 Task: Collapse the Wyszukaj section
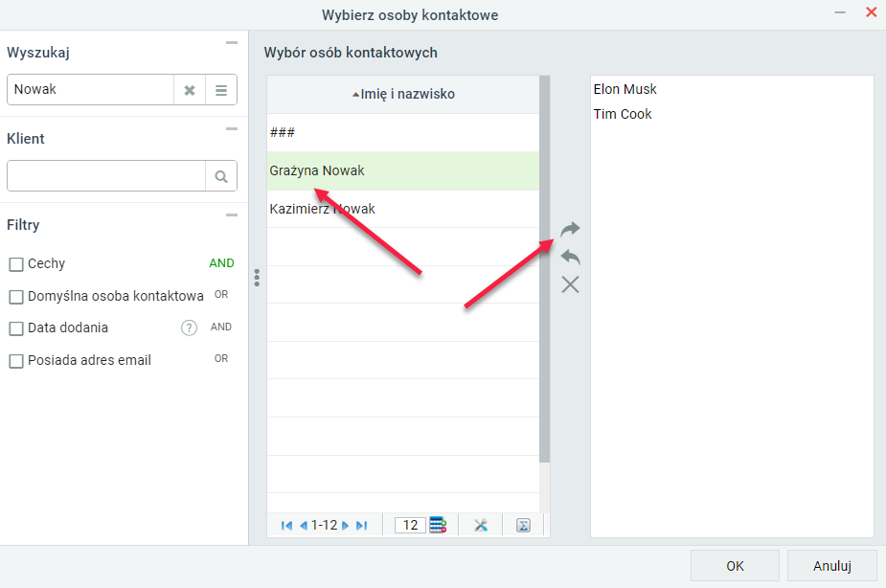coord(232,43)
